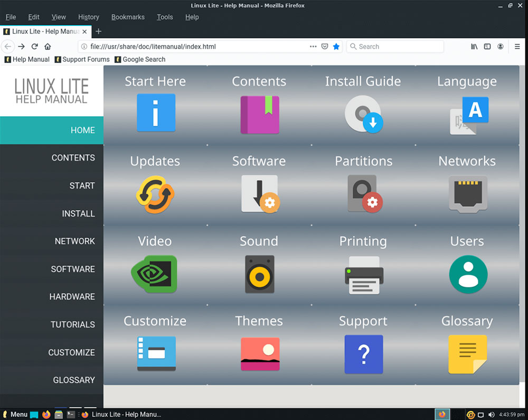Open the update notifier tray icon
The image size is (528, 420).
471,415
